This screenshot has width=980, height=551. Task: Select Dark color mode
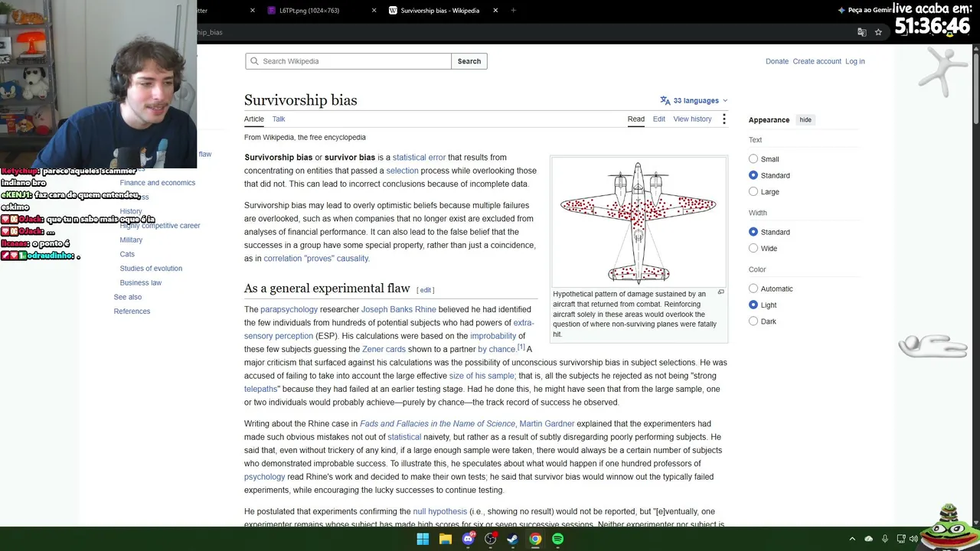point(753,321)
